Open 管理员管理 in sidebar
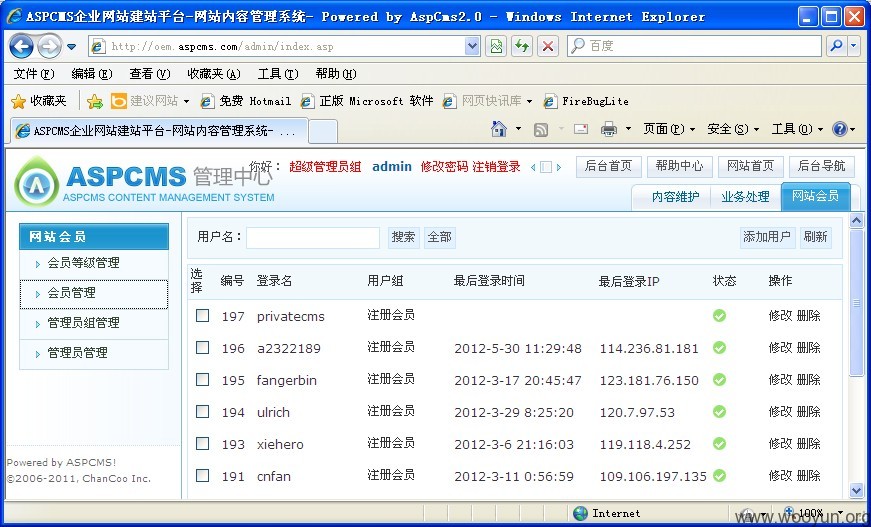 [x=94, y=353]
